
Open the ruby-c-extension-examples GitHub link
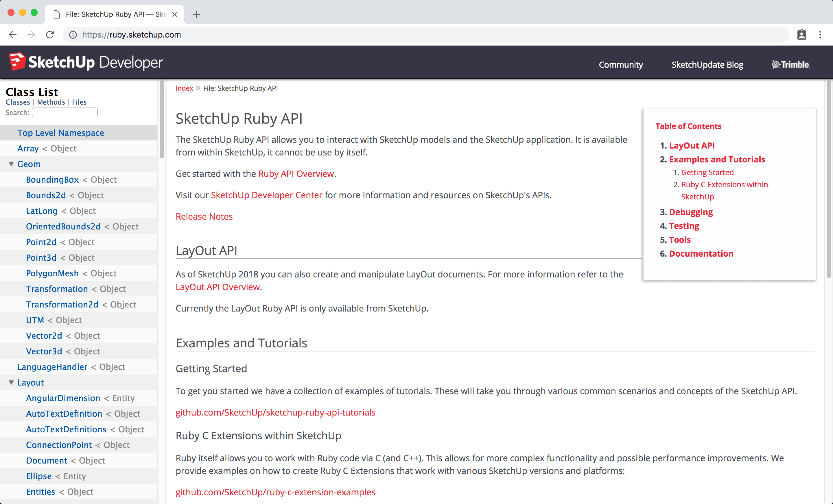pyautogui.click(x=275, y=492)
